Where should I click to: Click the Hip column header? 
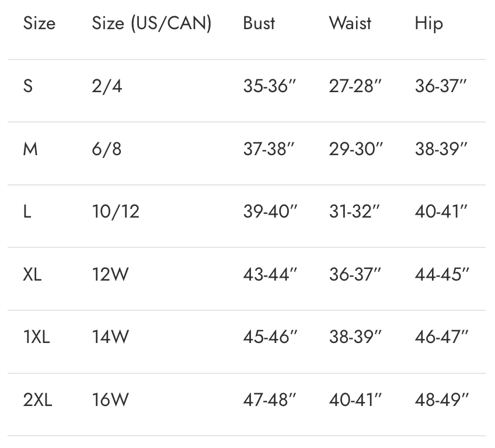coord(429,23)
